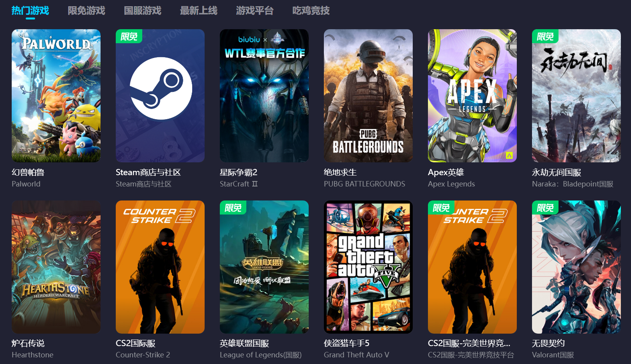Select the StarCraft II WTL cover
The height and width of the screenshot is (364, 631).
[264, 96]
